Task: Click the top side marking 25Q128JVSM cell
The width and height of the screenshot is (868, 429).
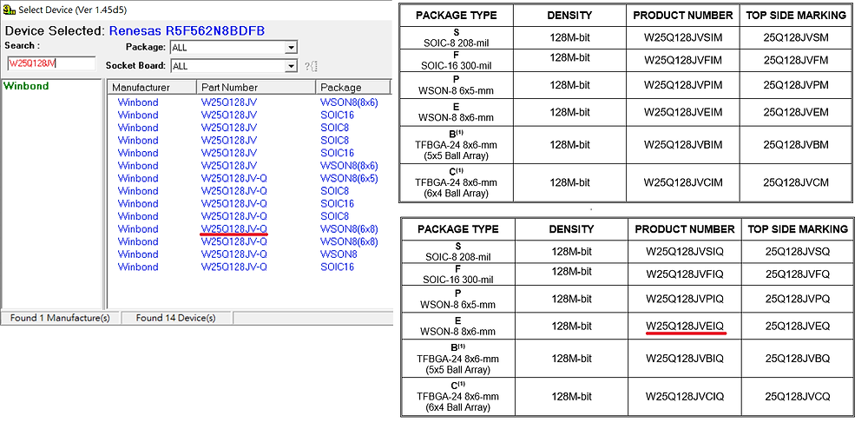Action: 796,37
